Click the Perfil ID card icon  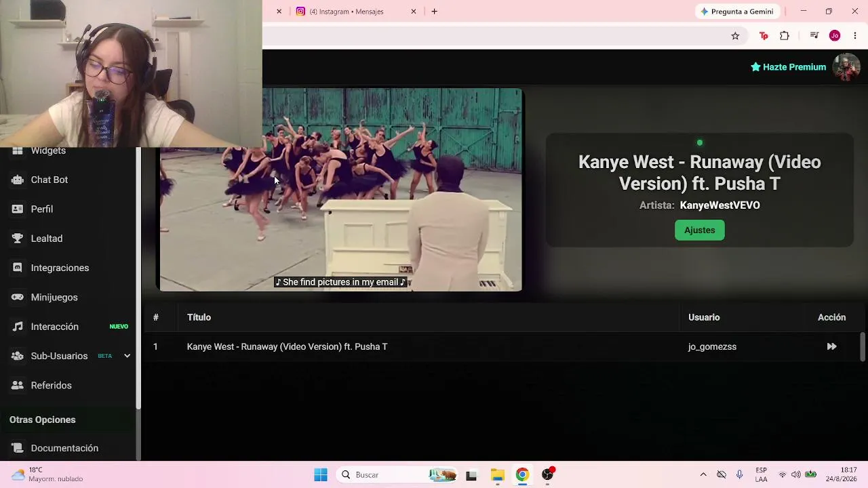[18, 209]
